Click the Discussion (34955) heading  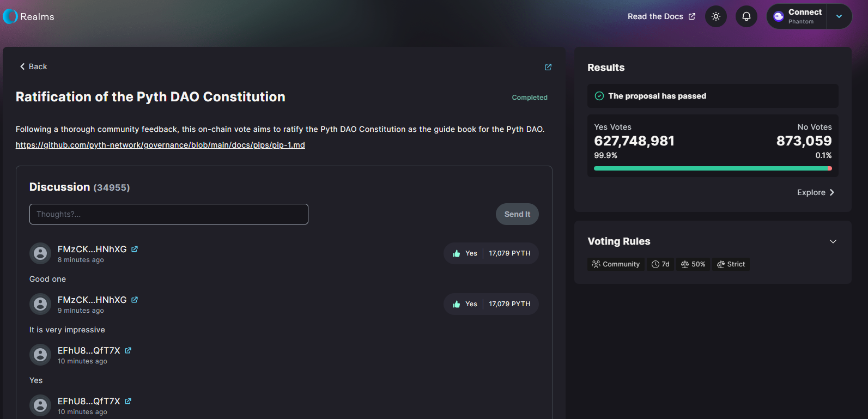pos(80,187)
